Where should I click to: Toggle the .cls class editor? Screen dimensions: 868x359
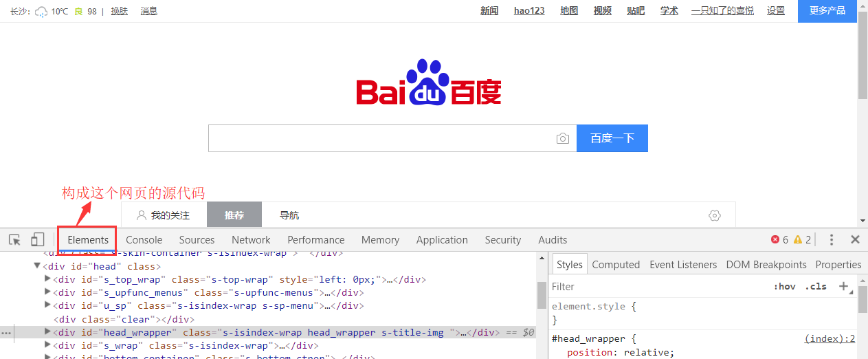pyautogui.click(x=816, y=287)
